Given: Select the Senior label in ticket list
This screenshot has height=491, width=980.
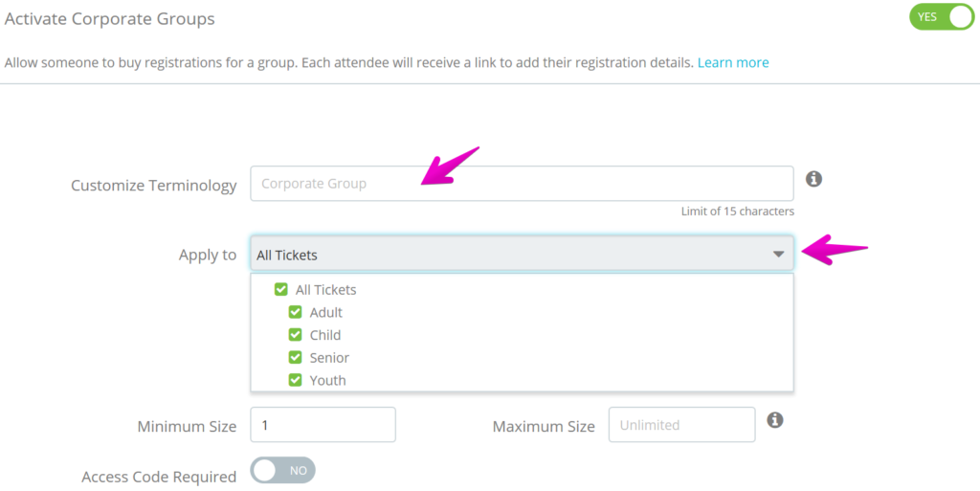Looking at the screenshot, I should (x=329, y=357).
